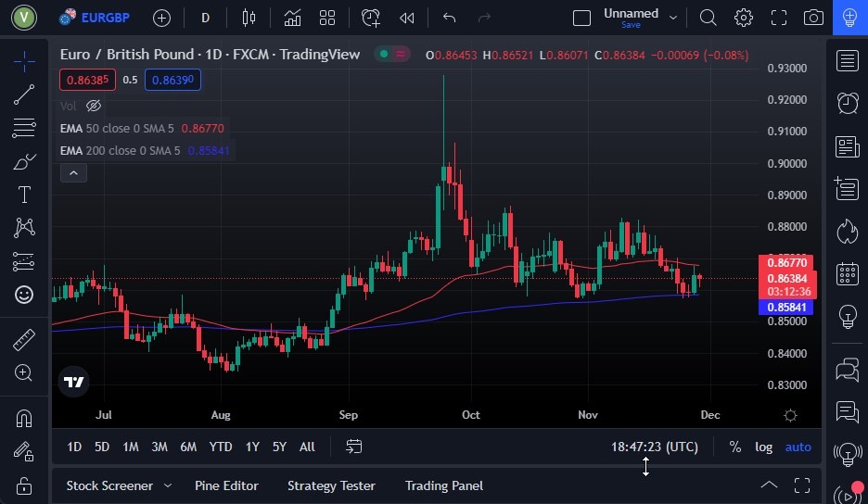The image size is (868, 504).
Task: Open the public chats panel
Action: [848, 370]
